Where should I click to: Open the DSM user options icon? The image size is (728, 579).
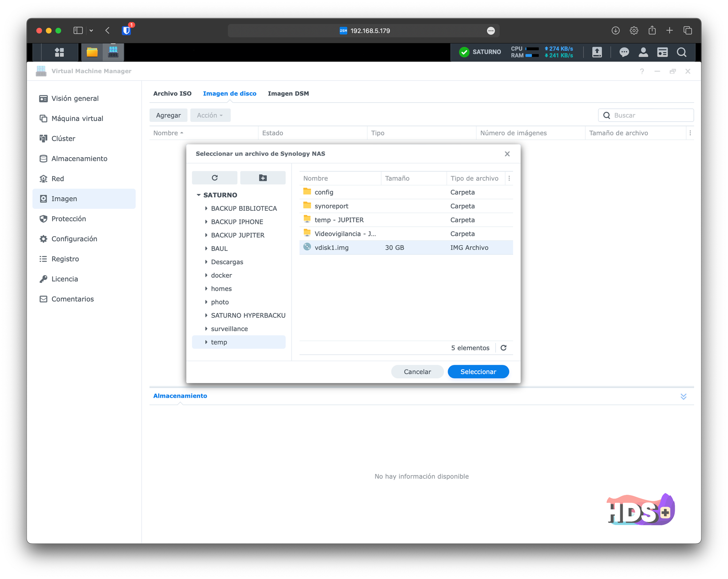coord(643,52)
